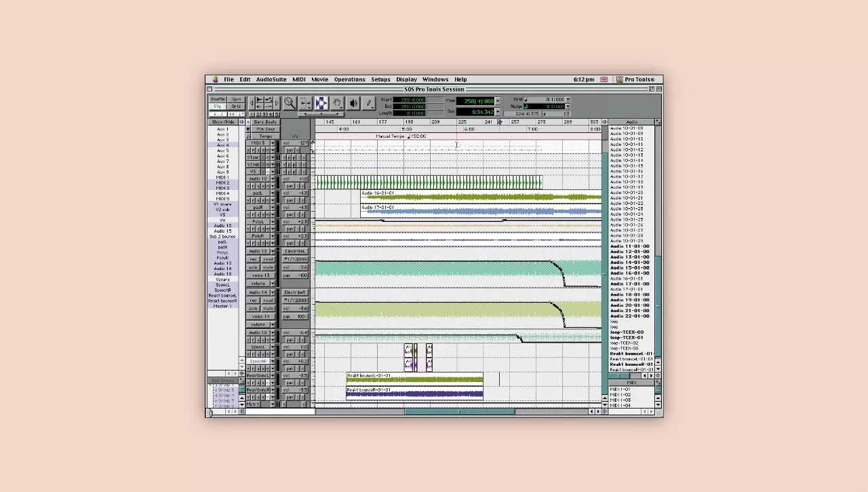Click the arrows icon beside Show/Hide header
Viewport: 868px width, 492px height.
click(241, 122)
